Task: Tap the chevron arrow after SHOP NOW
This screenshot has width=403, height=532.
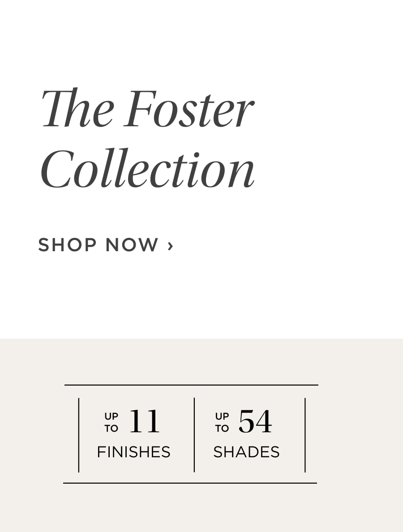Action: click(170, 246)
